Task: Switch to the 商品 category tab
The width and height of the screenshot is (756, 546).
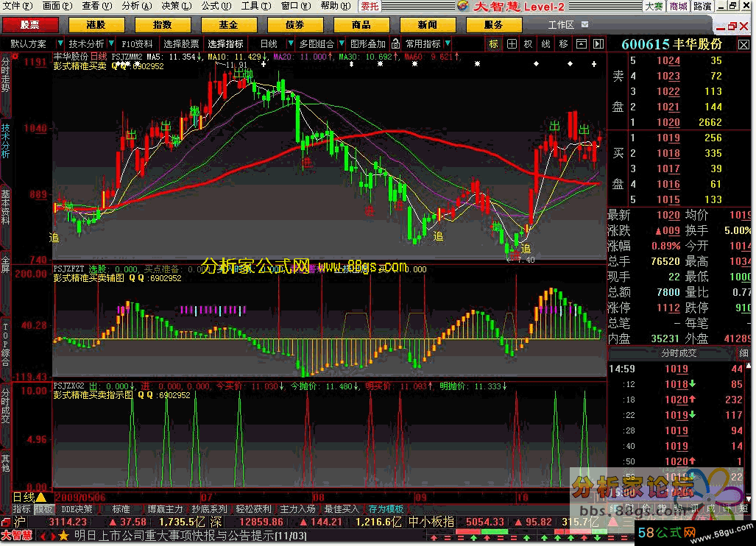Action: [361, 24]
